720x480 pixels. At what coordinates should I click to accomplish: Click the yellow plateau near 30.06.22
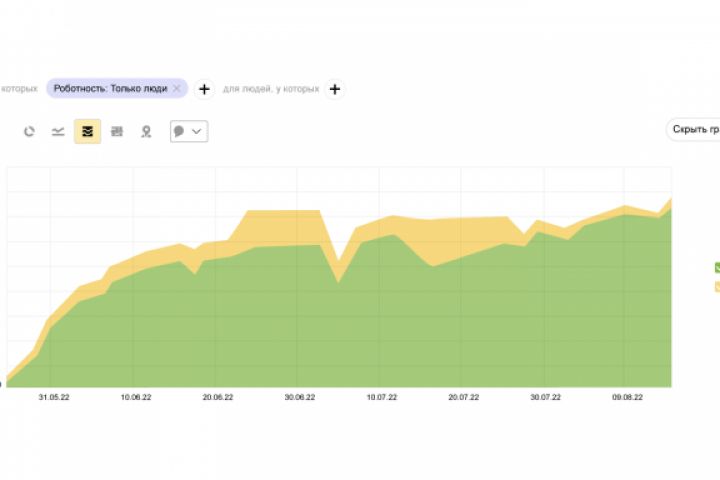coord(283,226)
